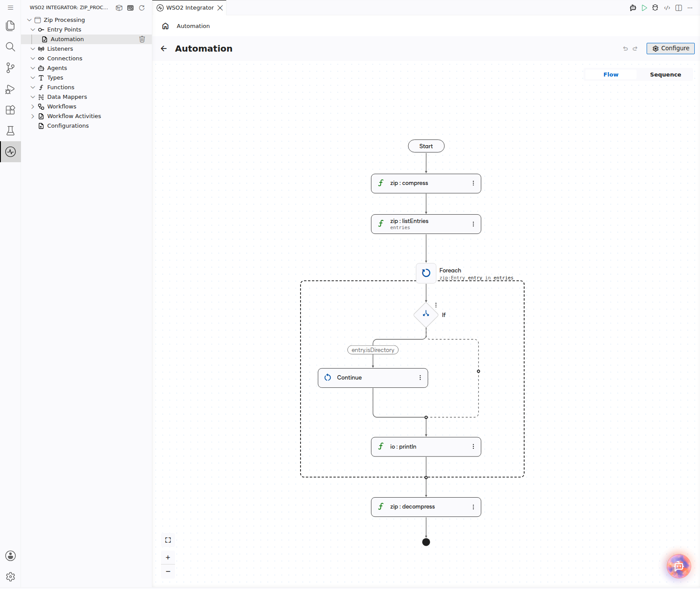Zoom out the diagram
Image resolution: width=700 pixels, height=589 pixels.
coord(168,572)
